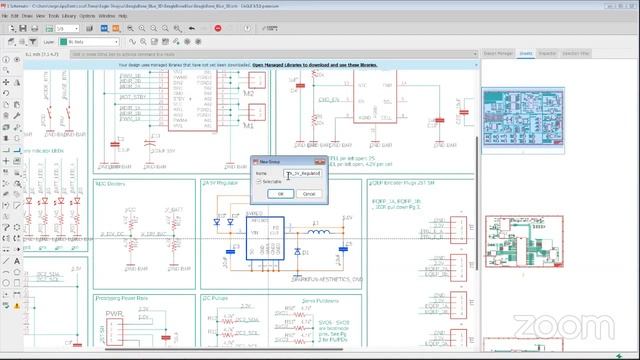Screen dimensions: 640x360
Task: Open the File menu
Action: [x=5, y=16]
